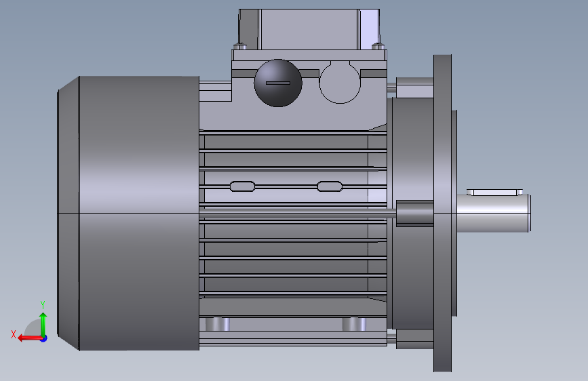Select the circular knockout hole on terminal box
588x381 pixels.
click(340, 83)
